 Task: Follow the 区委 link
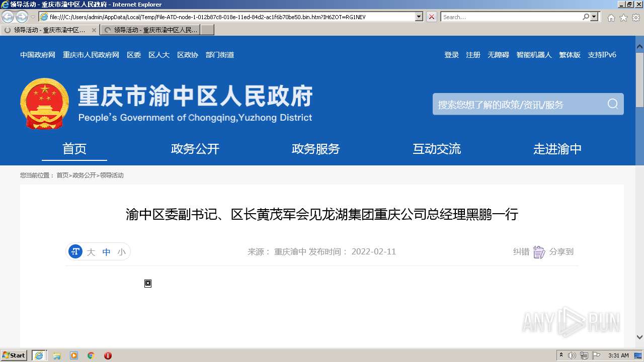coord(134,55)
